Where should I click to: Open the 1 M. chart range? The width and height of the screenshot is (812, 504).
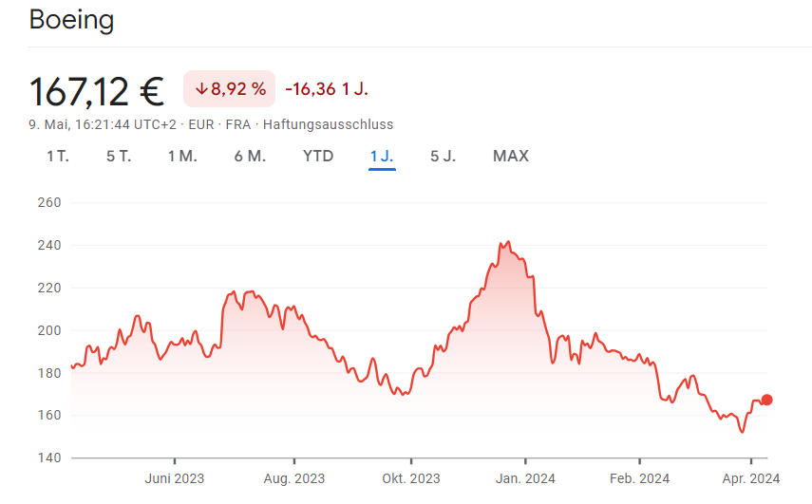click(x=182, y=157)
